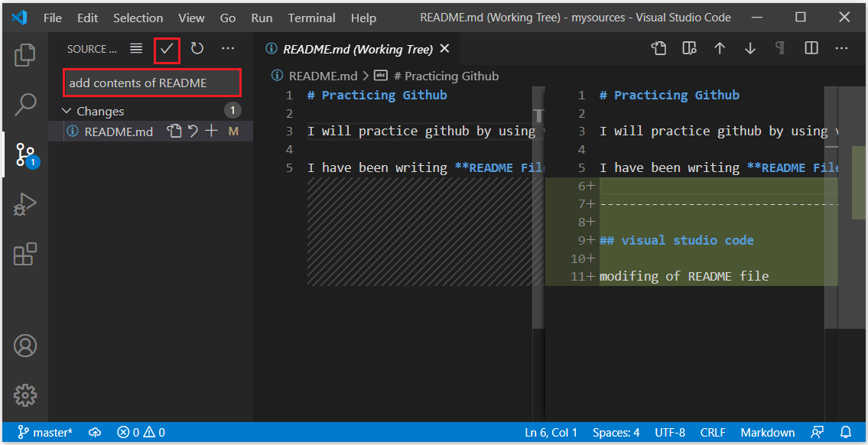Open the Source Control view icon
Image resolution: width=868 pixels, height=445 pixels.
pos(25,155)
